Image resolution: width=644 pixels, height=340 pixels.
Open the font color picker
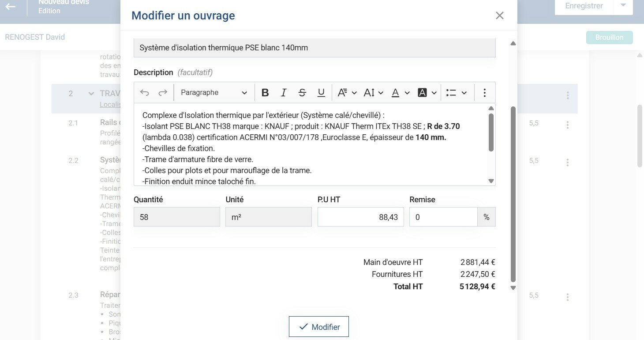pos(401,93)
